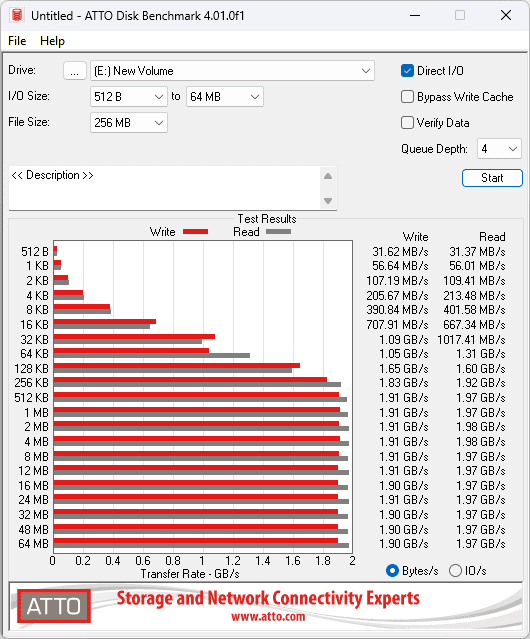This screenshot has width=530, height=639.
Task: Click the 48 MB row label in chart
Action: (x=33, y=529)
